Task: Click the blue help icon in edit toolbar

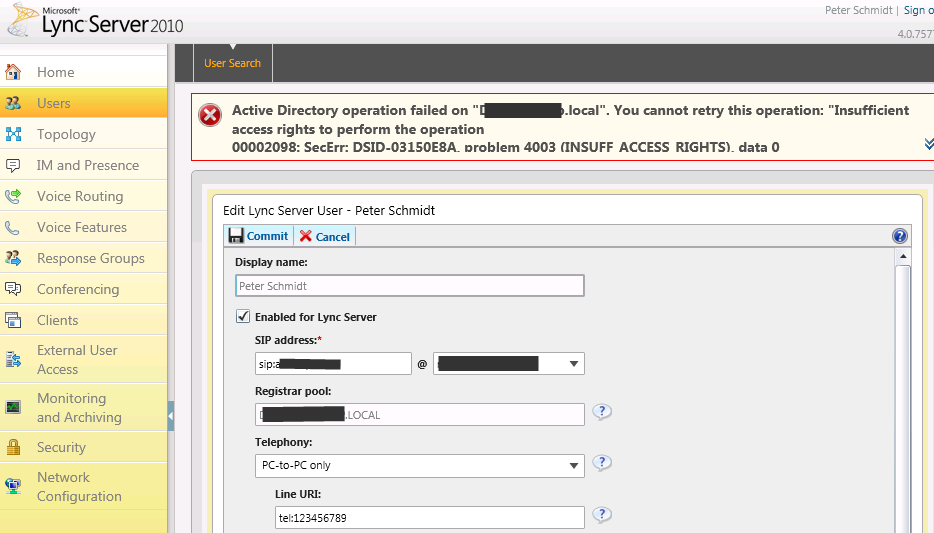Action: (x=899, y=236)
